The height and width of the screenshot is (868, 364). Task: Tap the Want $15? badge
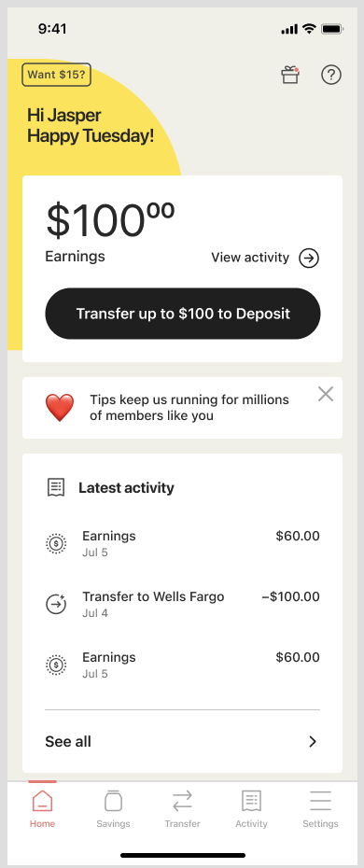(56, 75)
